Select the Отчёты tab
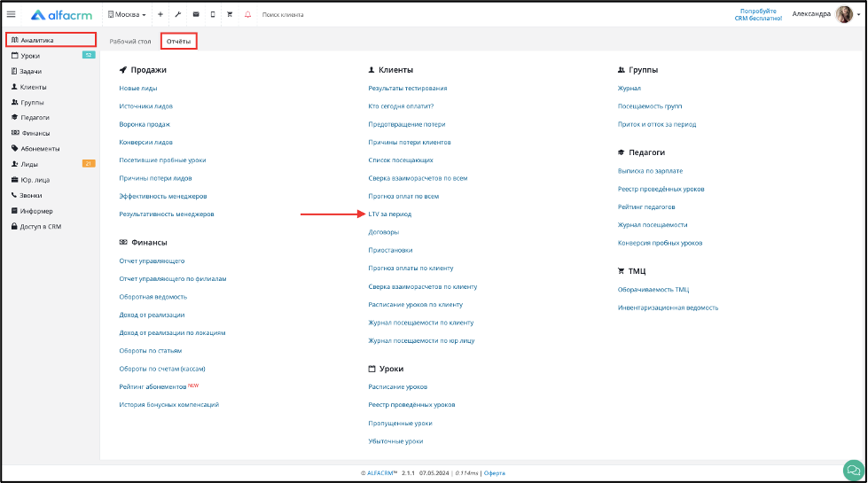 pos(179,41)
